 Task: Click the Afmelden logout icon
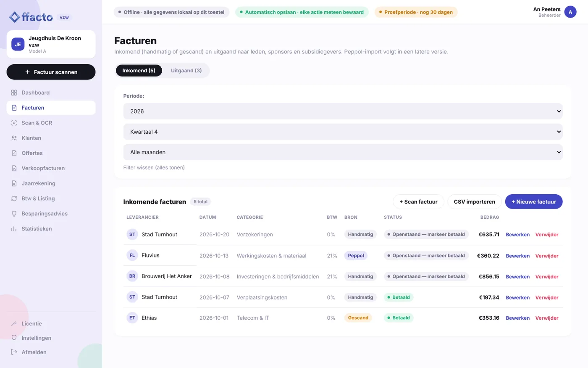(x=14, y=352)
